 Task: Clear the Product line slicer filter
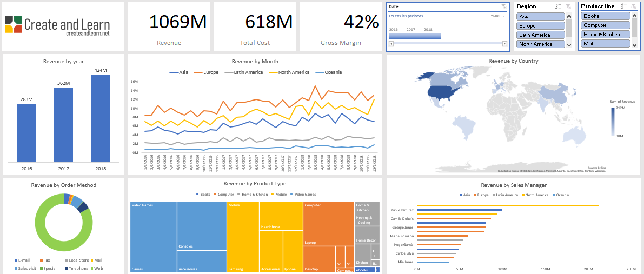click(634, 6)
